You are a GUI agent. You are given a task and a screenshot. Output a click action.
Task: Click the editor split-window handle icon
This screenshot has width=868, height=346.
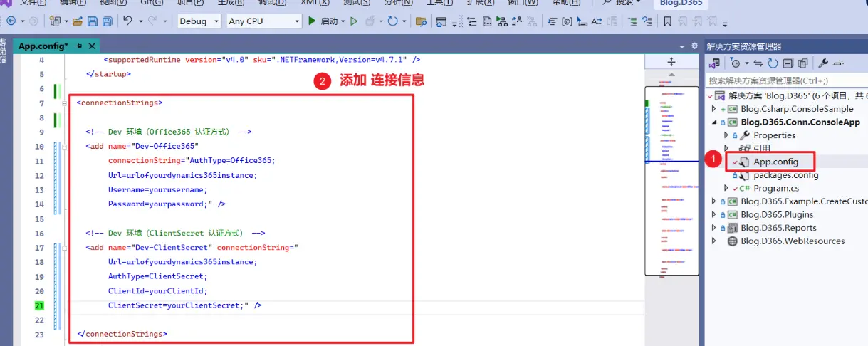671,62
